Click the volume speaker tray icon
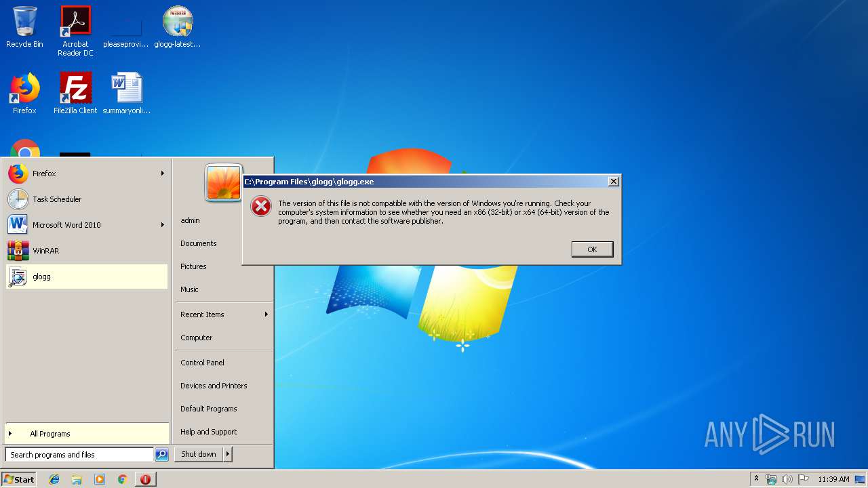 point(787,479)
